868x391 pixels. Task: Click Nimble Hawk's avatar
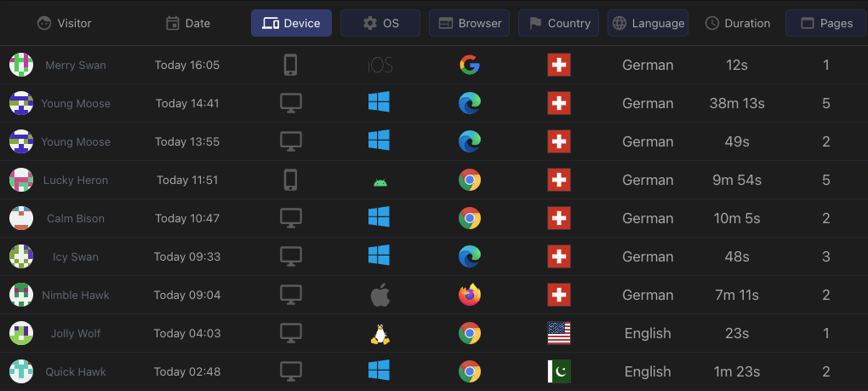(21, 295)
